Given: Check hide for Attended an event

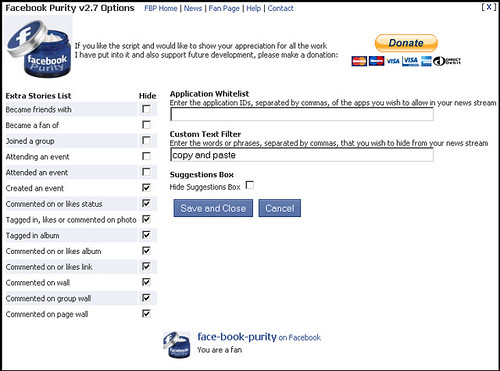Looking at the screenshot, I should 146,172.
